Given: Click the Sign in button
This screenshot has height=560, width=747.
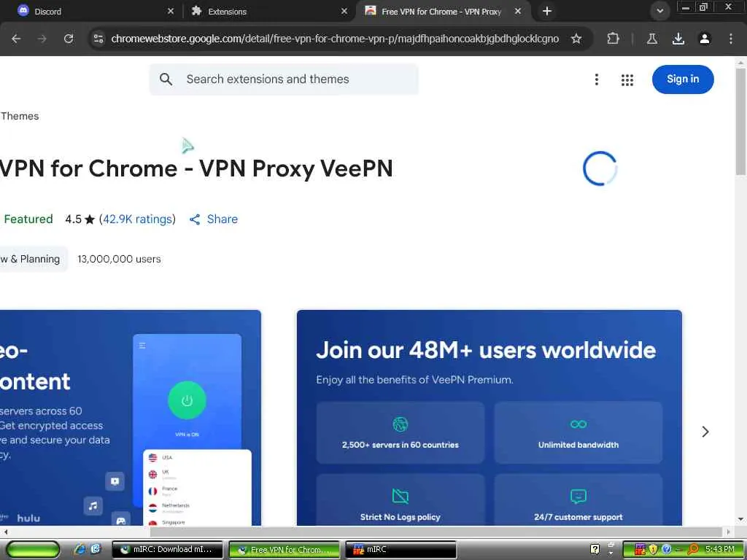Looking at the screenshot, I should coord(683,79).
